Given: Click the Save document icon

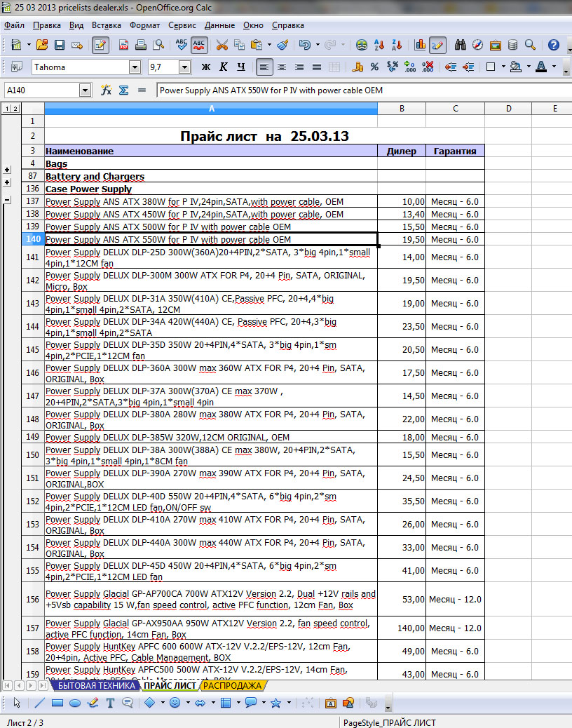Looking at the screenshot, I should 60,45.
